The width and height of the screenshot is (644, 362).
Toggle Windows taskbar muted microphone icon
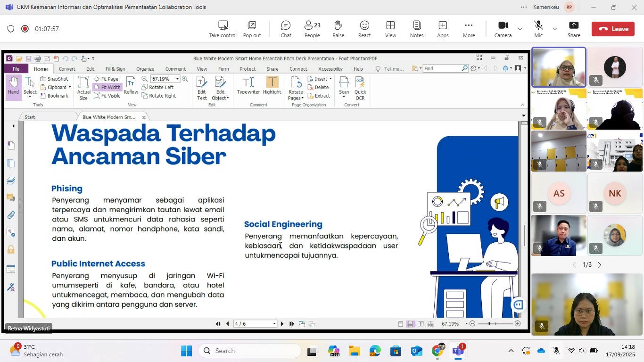(556, 351)
